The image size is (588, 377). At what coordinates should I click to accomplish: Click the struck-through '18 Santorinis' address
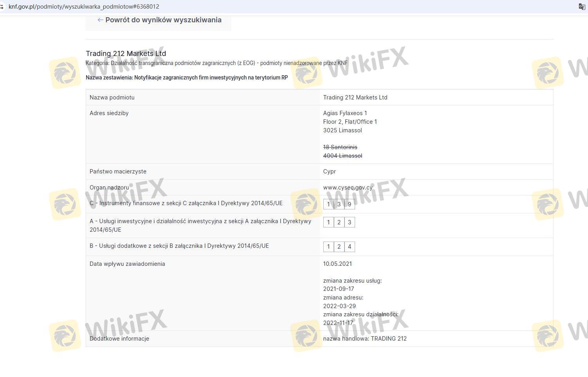point(340,147)
